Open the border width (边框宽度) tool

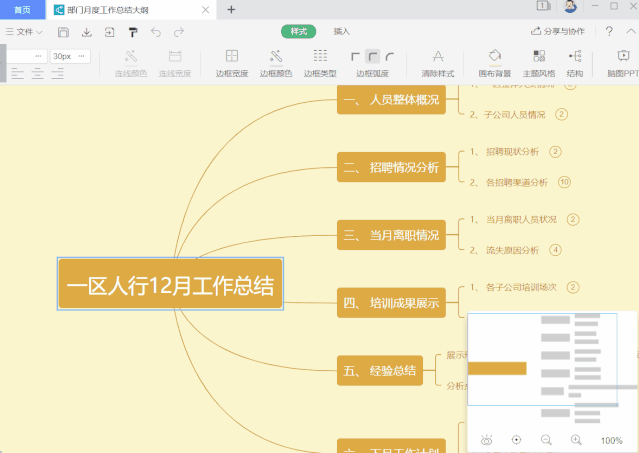pyautogui.click(x=231, y=62)
